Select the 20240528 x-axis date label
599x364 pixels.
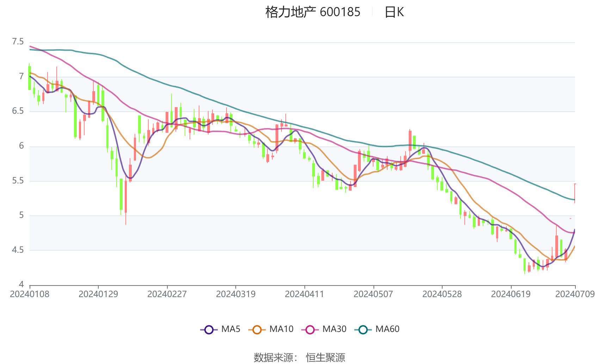click(x=442, y=294)
